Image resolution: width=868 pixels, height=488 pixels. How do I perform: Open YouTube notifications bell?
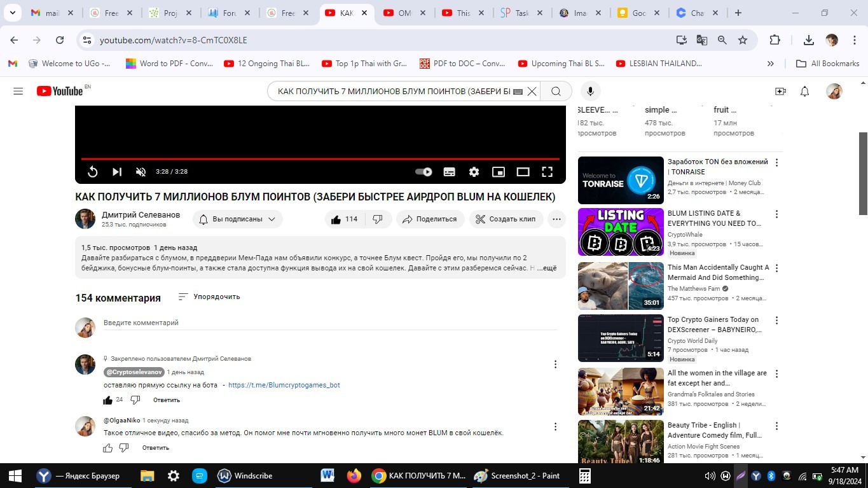pyautogui.click(x=804, y=92)
